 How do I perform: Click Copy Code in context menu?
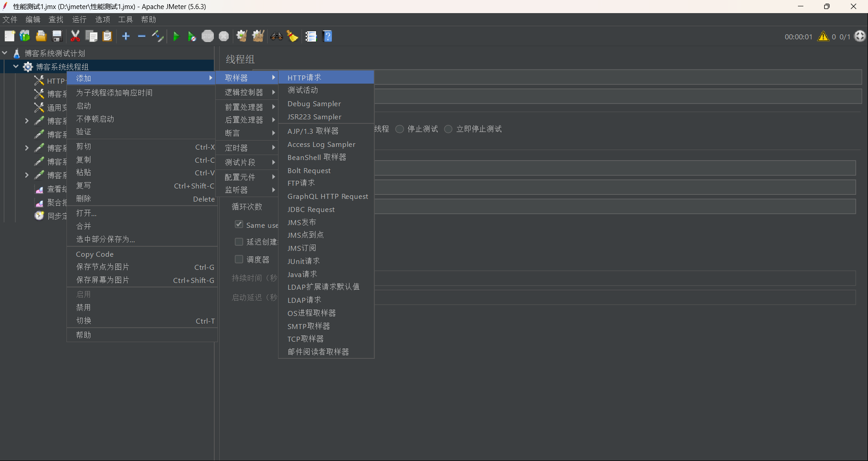click(142, 254)
